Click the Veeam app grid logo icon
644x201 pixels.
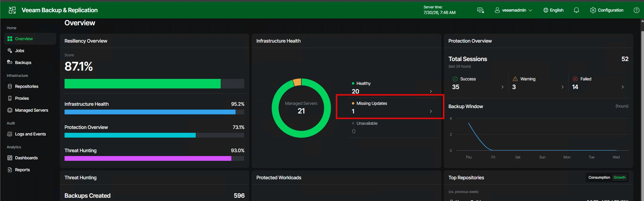coord(12,10)
